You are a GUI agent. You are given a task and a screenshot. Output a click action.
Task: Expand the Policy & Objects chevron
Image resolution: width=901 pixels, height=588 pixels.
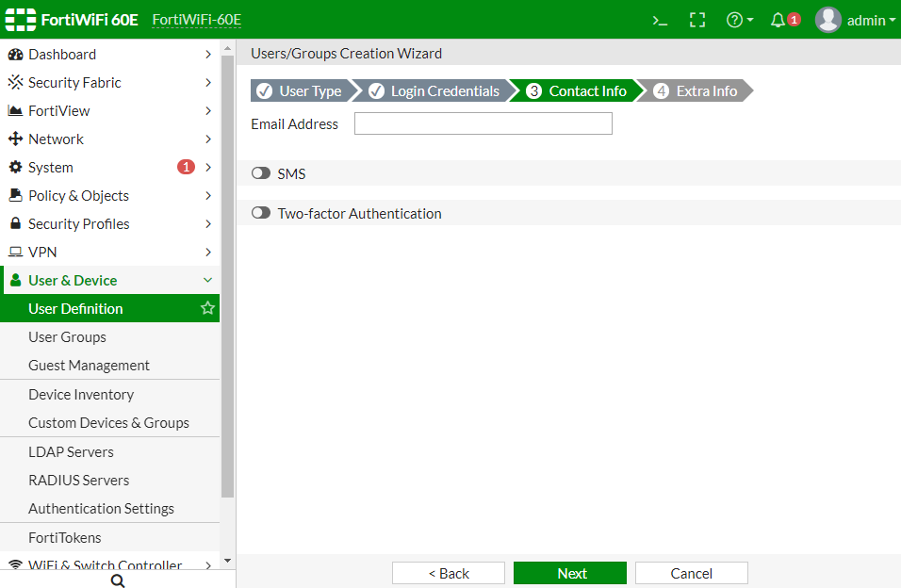(x=208, y=195)
